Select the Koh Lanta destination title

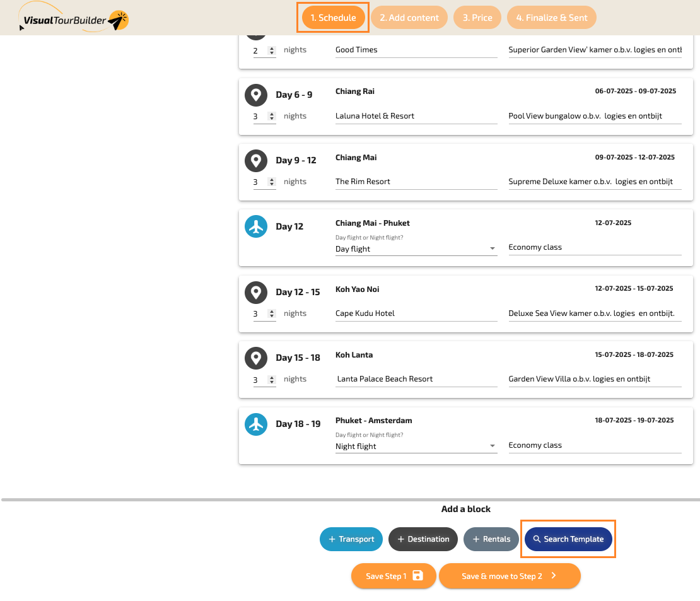tap(354, 354)
